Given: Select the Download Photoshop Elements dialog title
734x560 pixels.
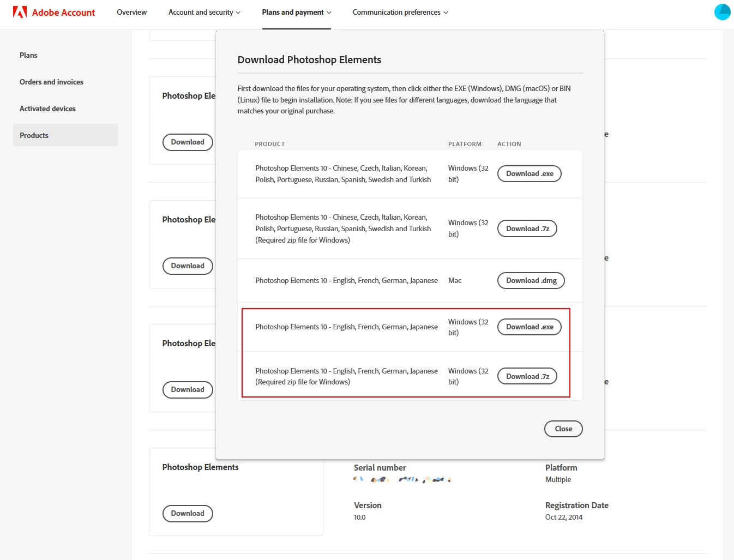Looking at the screenshot, I should [x=309, y=60].
